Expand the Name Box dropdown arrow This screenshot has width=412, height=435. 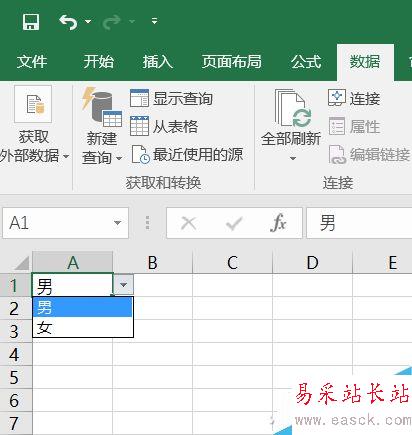[117, 223]
